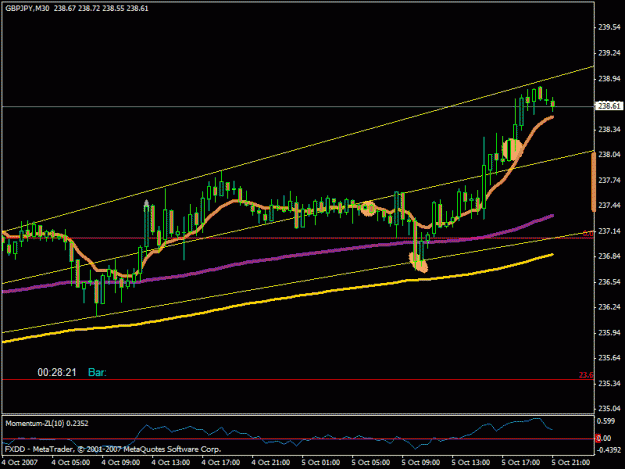
Task: Select the 23.6 Fibonacci level label
Action: pyautogui.click(x=586, y=375)
